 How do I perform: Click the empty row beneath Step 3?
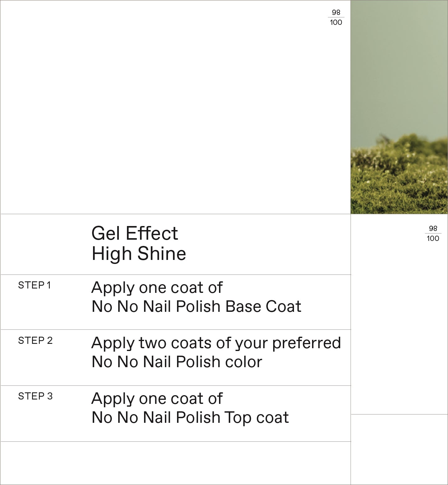click(x=175, y=463)
